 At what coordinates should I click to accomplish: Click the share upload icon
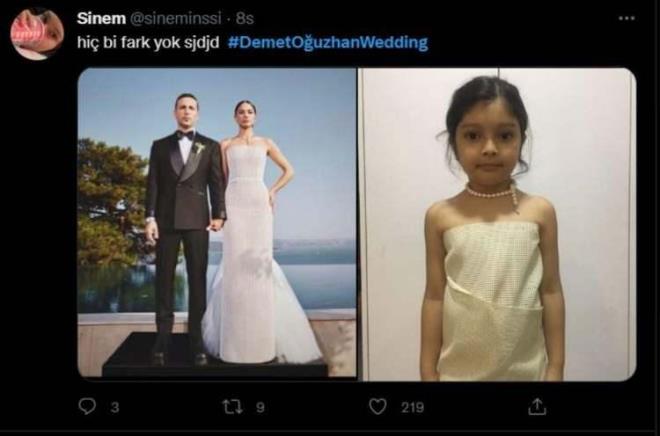(538, 406)
